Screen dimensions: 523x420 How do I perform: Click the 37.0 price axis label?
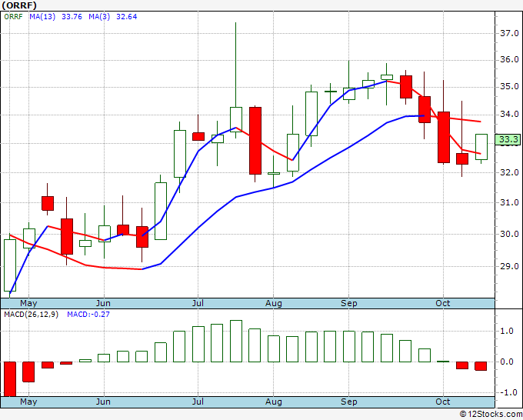click(x=509, y=33)
